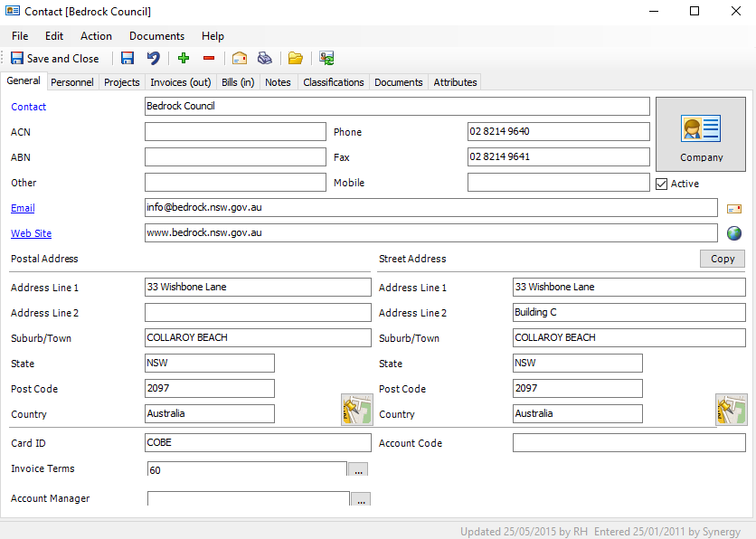Screen dimensions: 756x539
Task: Click the Copy button for Street Address
Action: pyautogui.click(x=723, y=259)
